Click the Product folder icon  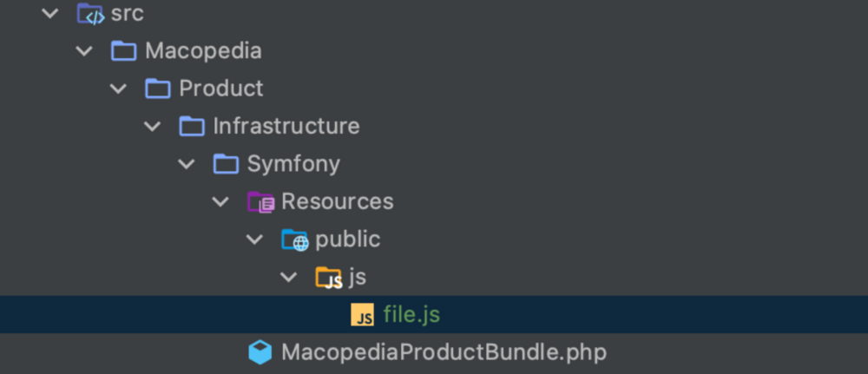point(158,89)
